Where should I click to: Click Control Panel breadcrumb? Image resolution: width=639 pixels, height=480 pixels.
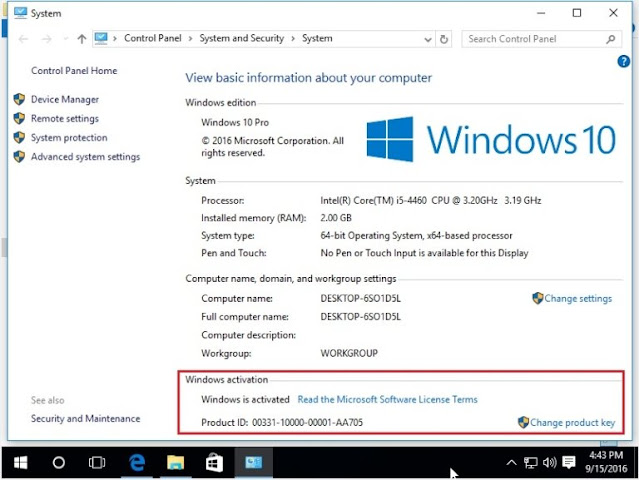pos(153,38)
